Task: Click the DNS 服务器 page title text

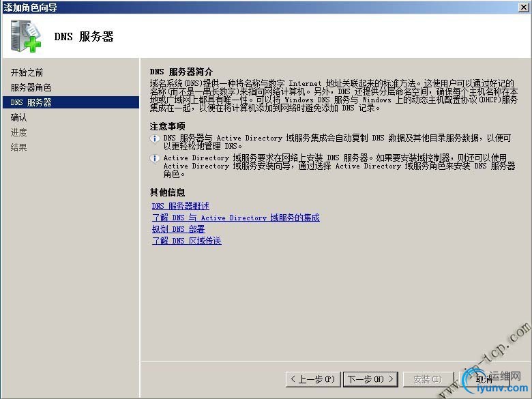Action: (x=84, y=36)
